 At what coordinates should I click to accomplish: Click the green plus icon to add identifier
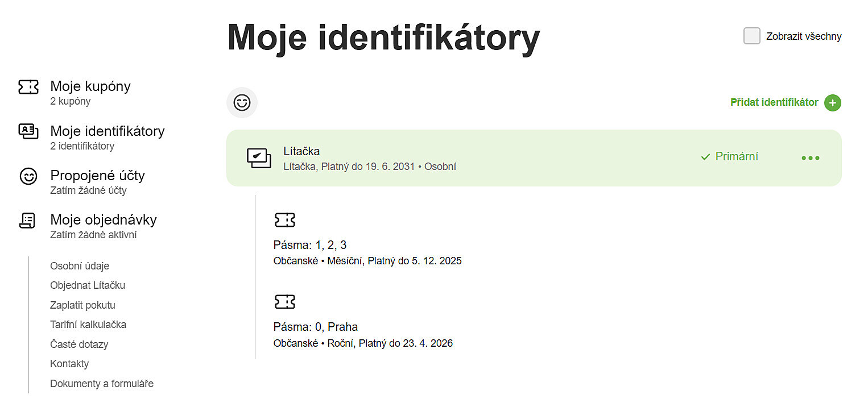tap(832, 103)
